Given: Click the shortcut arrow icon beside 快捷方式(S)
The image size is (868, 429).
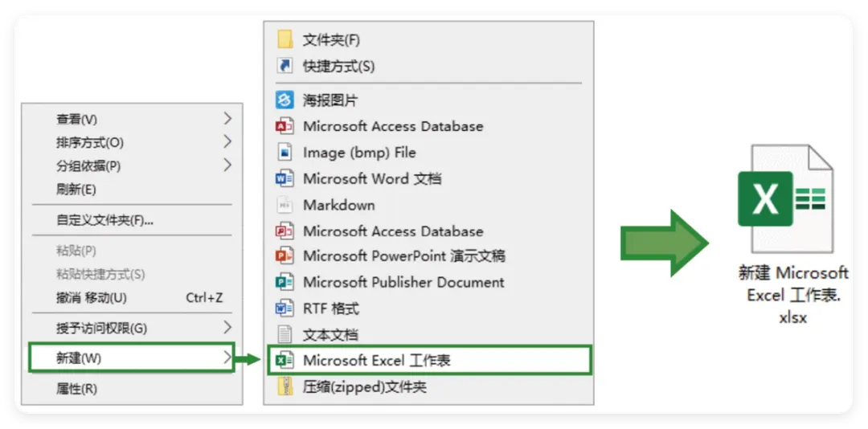Looking at the screenshot, I should pos(285,67).
